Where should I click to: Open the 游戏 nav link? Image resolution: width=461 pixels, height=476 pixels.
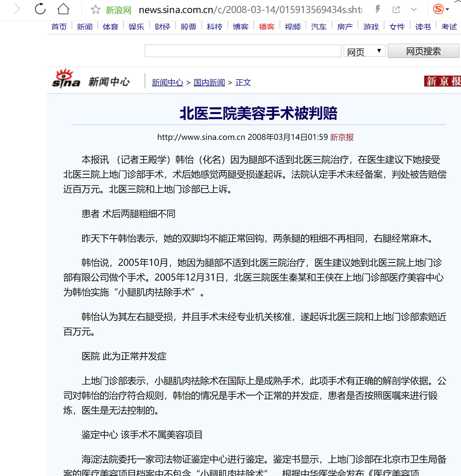point(371,27)
